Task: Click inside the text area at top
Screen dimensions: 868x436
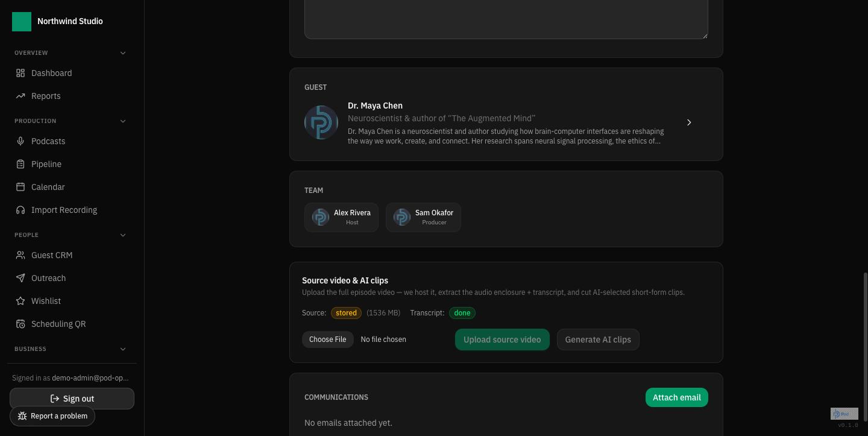Action: (x=506, y=18)
